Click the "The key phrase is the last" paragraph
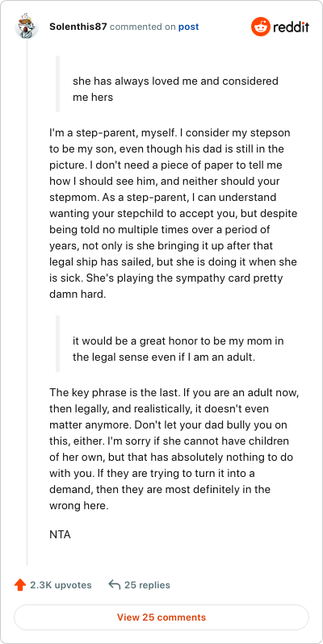This screenshot has height=644, width=323. [174, 449]
